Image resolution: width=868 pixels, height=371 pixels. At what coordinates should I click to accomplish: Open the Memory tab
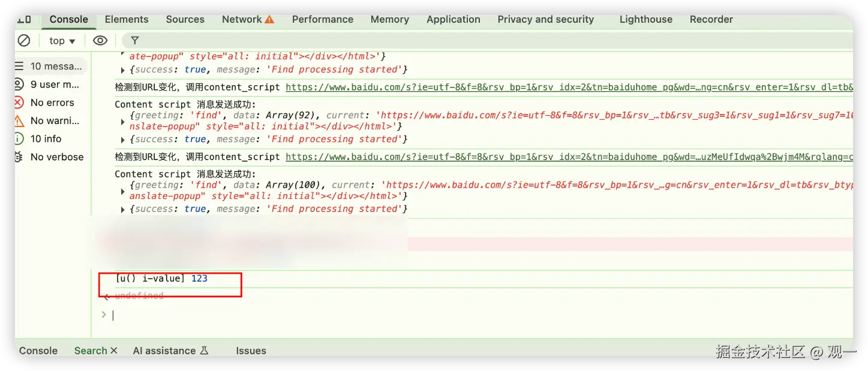(x=390, y=19)
